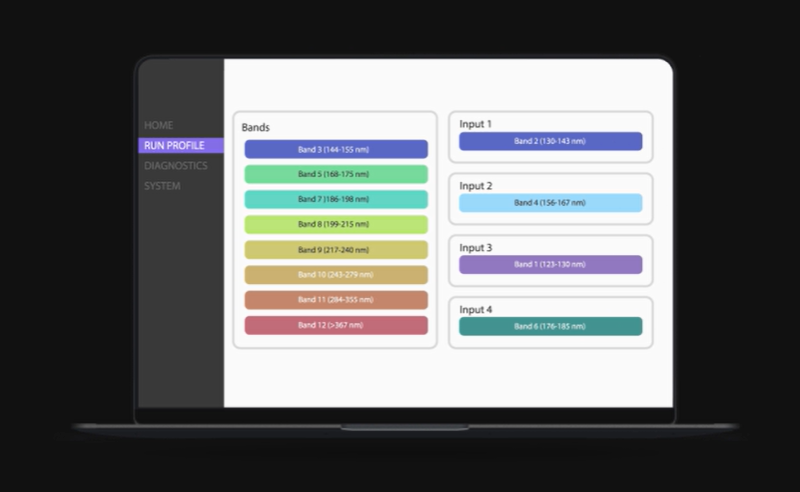Click Band 5 (168-175 nm) chip
Screen dimensions: 800x492
335,174
